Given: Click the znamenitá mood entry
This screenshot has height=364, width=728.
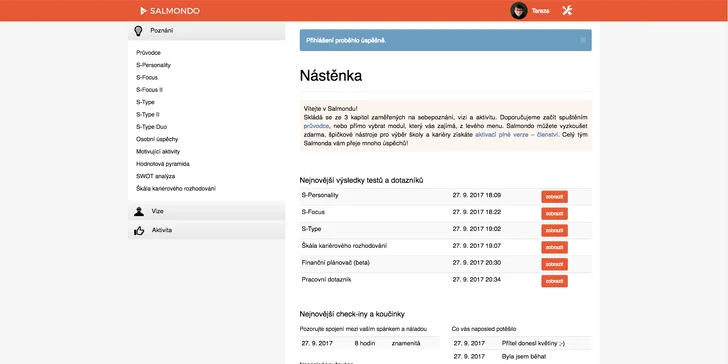Looking at the screenshot, I should coord(406,343).
